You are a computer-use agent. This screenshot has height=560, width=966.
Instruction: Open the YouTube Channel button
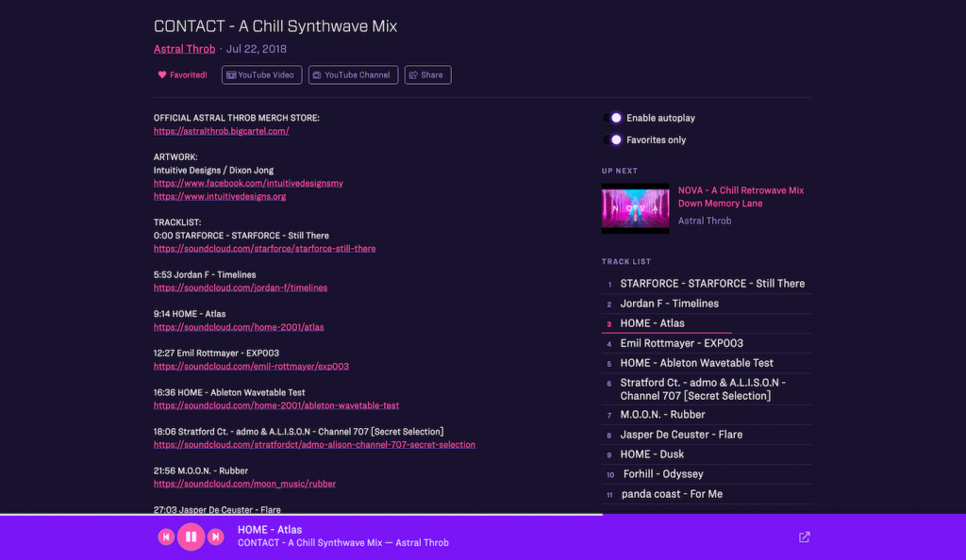tap(353, 75)
